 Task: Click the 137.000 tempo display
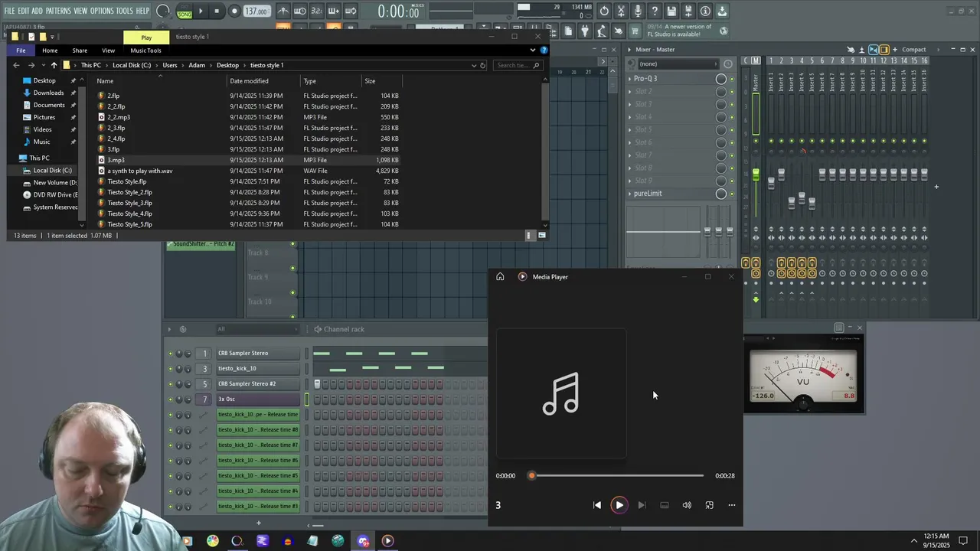(x=256, y=11)
